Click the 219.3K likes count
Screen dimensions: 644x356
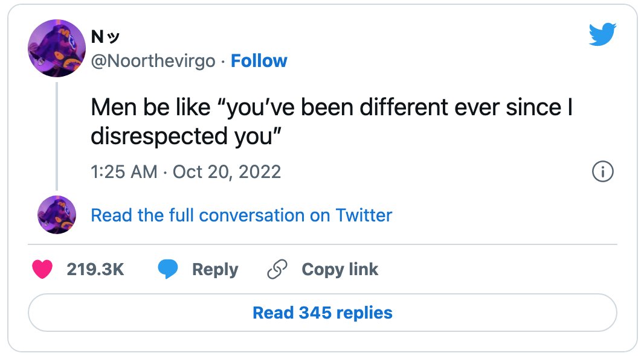(95, 270)
